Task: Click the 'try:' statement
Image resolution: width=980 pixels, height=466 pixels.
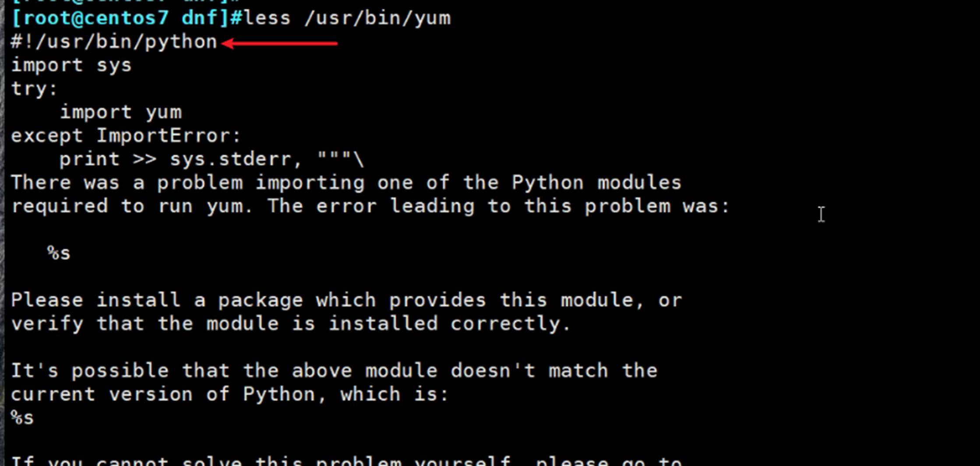Action: tap(34, 89)
